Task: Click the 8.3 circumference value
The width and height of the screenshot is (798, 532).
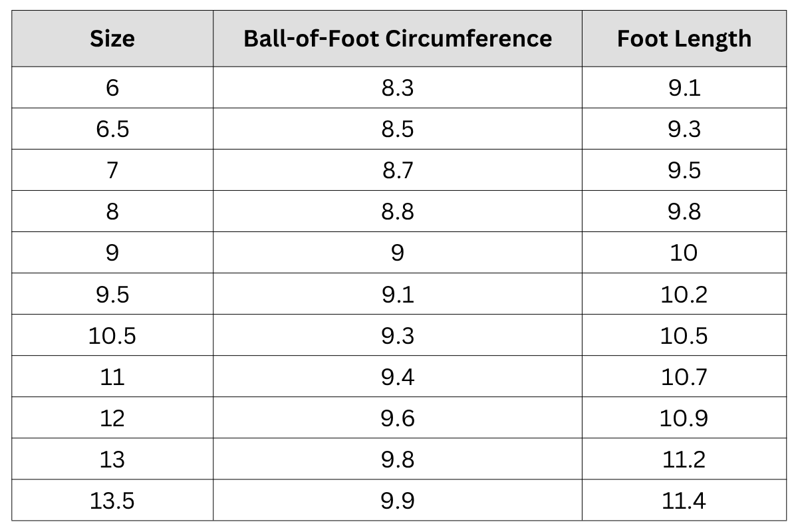Action: point(397,87)
